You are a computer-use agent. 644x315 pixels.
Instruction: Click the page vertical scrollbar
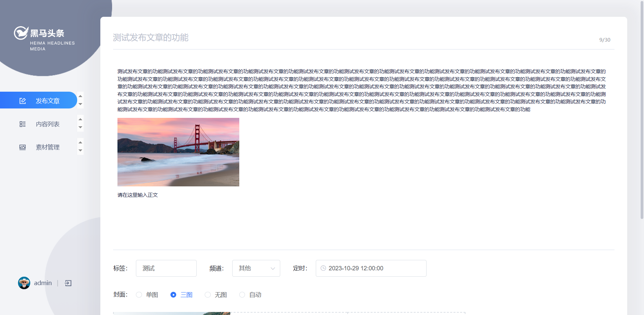(642, 111)
